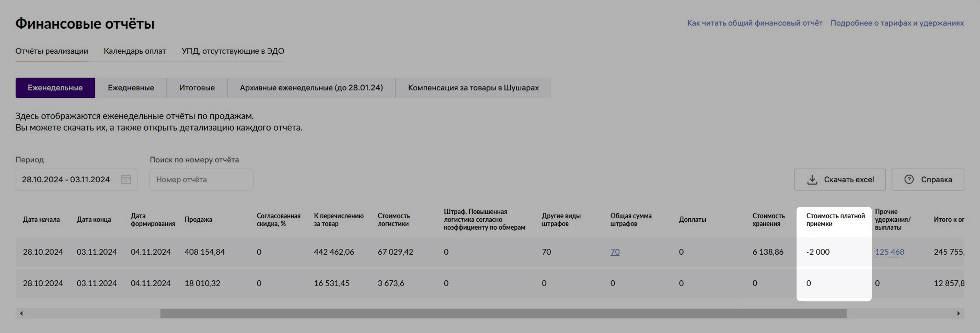Open the calendar icon in Период field
This screenshot has height=333, width=980.
pos(126,179)
